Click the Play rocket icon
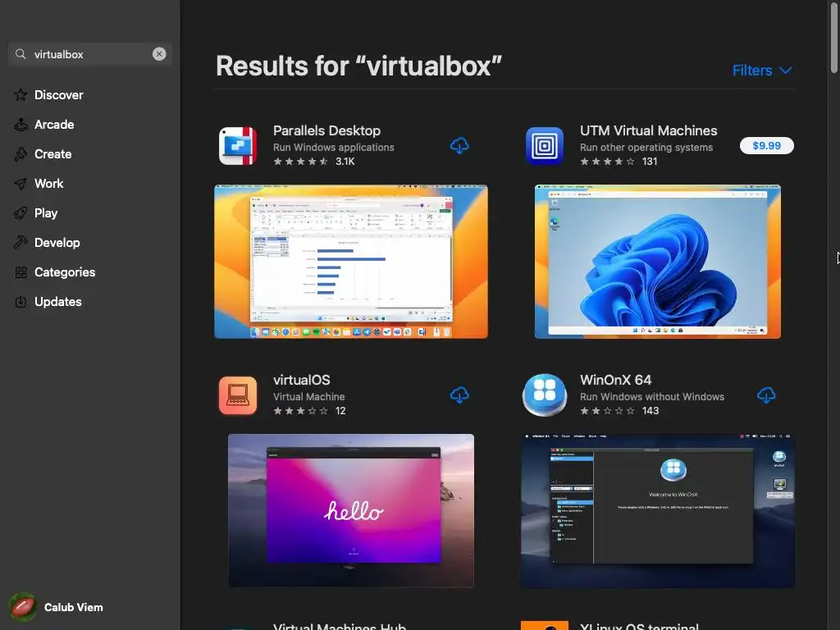Image resolution: width=840 pixels, height=630 pixels. click(21, 213)
